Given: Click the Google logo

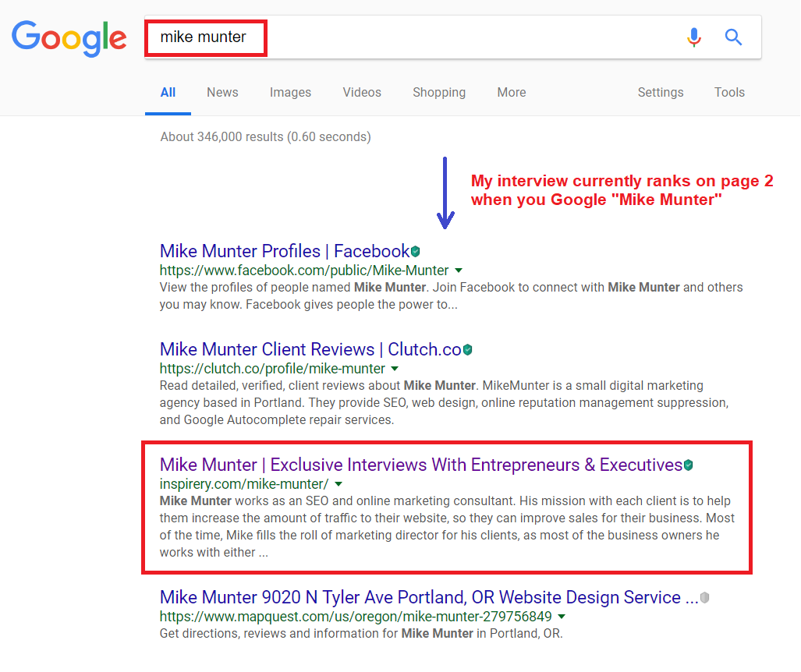Looking at the screenshot, I should [69, 39].
